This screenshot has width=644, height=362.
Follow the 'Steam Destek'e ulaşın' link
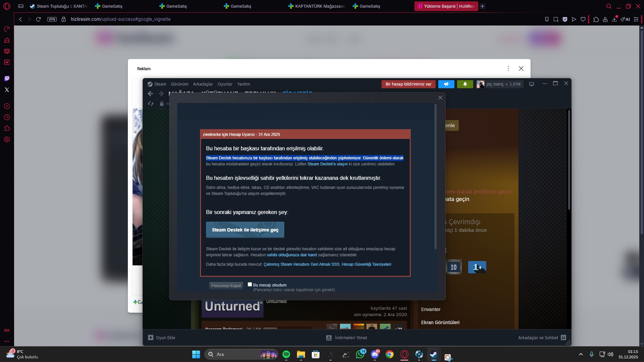[328, 164]
